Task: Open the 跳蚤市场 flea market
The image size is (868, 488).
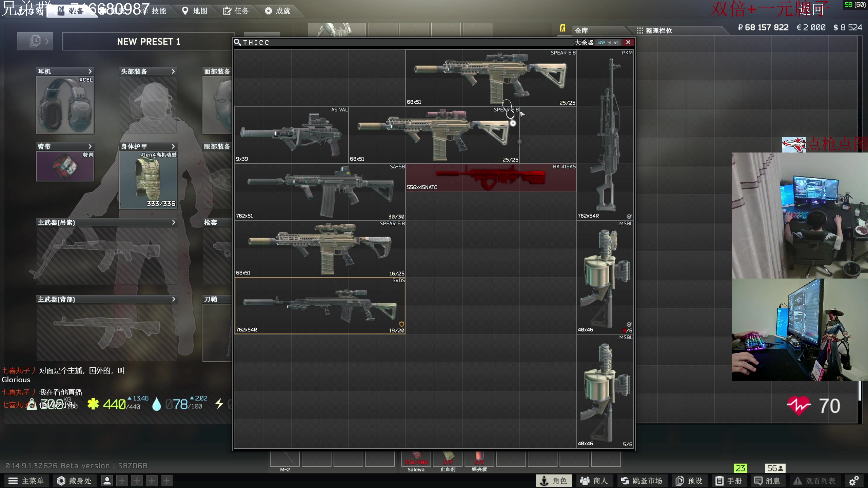Action: (642, 481)
